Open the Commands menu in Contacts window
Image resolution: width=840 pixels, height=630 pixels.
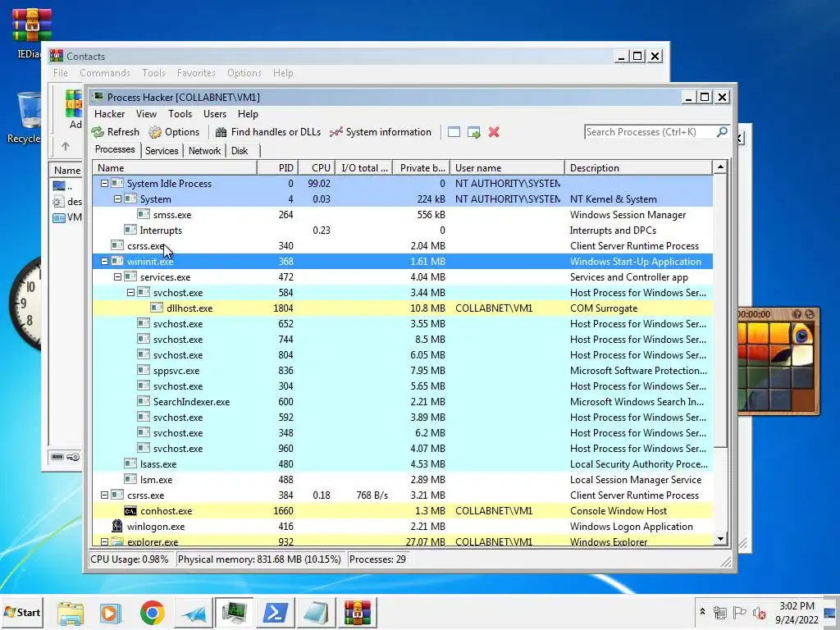pyautogui.click(x=104, y=73)
